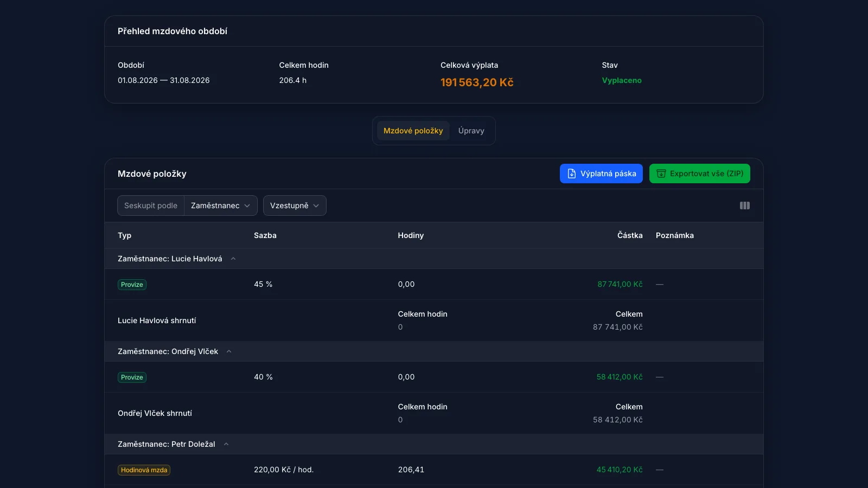
Task: Click the 220,00 Kč / hod. rate
Action: point(284,470)
